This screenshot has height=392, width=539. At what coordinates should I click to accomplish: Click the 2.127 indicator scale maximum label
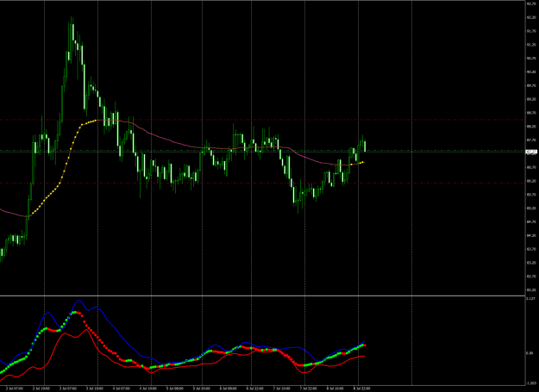coord(530,299)
